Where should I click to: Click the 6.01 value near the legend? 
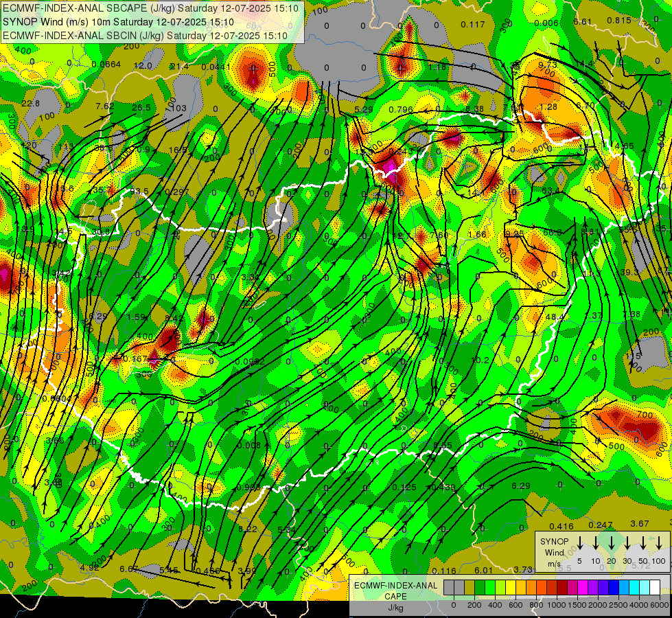pos(484,570)
